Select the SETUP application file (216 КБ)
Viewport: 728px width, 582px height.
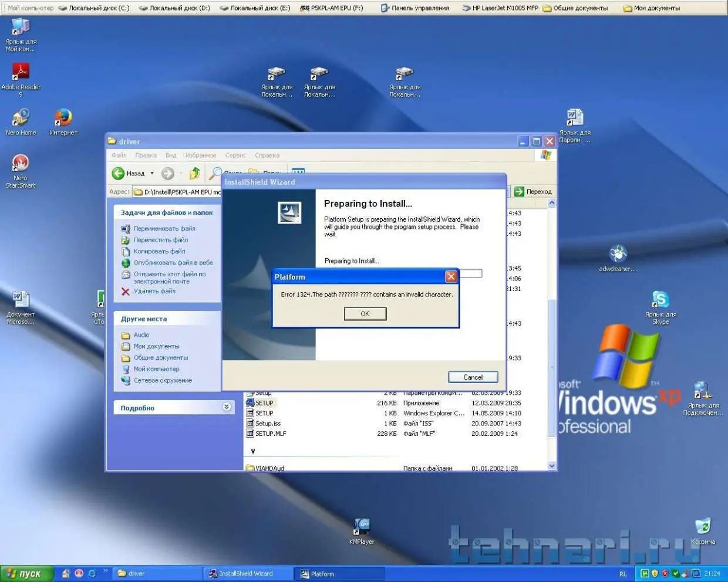coord(264,403)
